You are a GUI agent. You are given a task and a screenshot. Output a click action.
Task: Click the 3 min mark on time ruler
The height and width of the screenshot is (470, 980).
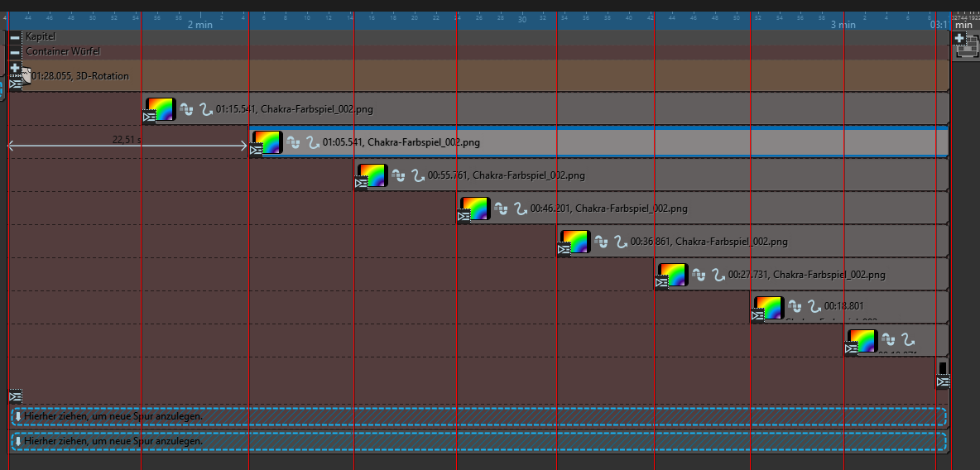pos(843,25)
